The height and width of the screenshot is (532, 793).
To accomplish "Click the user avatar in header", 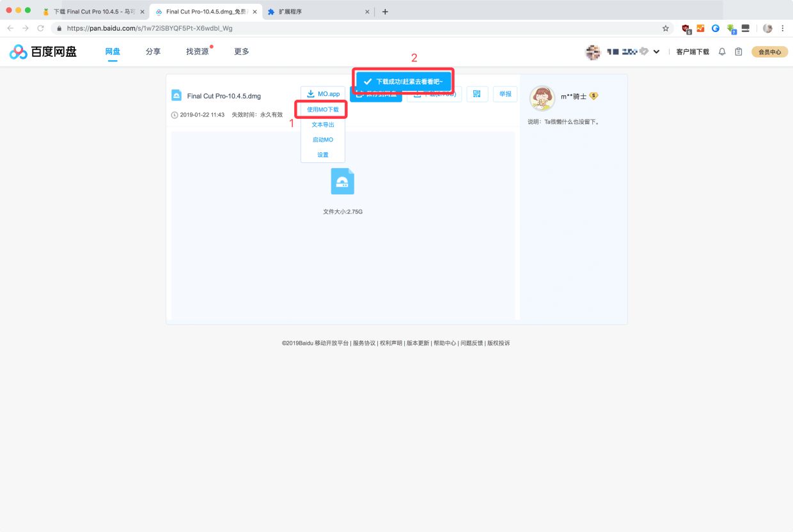I will click(593, 52).
